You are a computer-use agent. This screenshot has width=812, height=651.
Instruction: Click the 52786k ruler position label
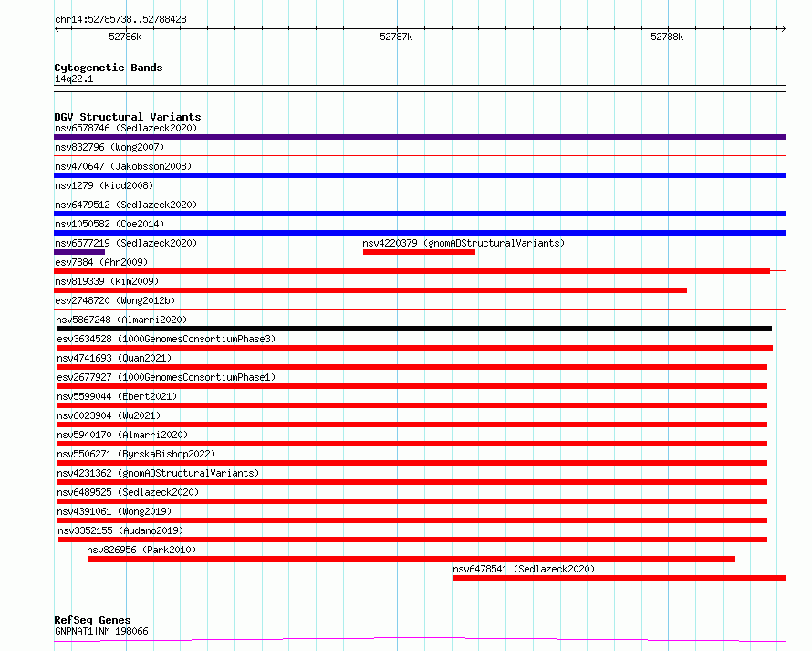pos(125,37)
